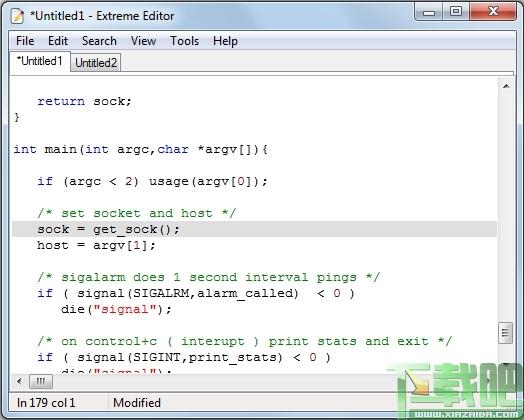This screenshot has height=420, width=524.
Task: Click the vertical scrollbar thumb
Action: coord(505,332)
